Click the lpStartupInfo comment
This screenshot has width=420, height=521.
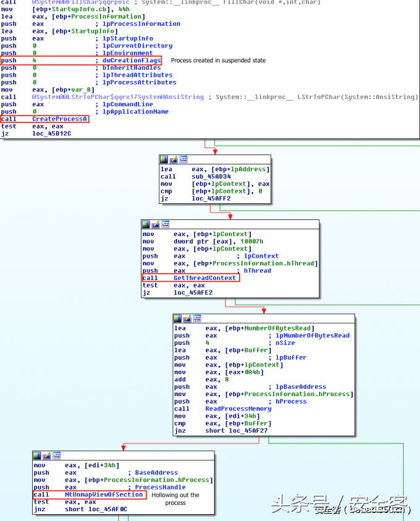pyautogui.click(x=127, y=38)
